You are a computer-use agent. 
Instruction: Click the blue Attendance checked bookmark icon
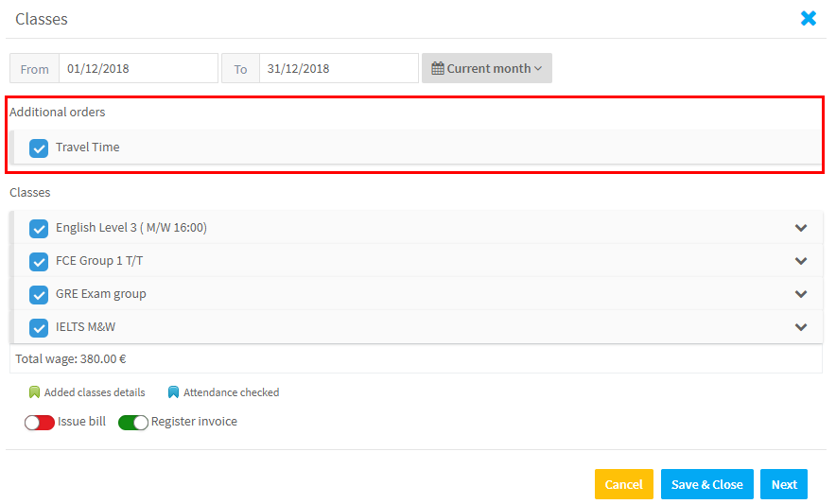[x=173, y=392]
